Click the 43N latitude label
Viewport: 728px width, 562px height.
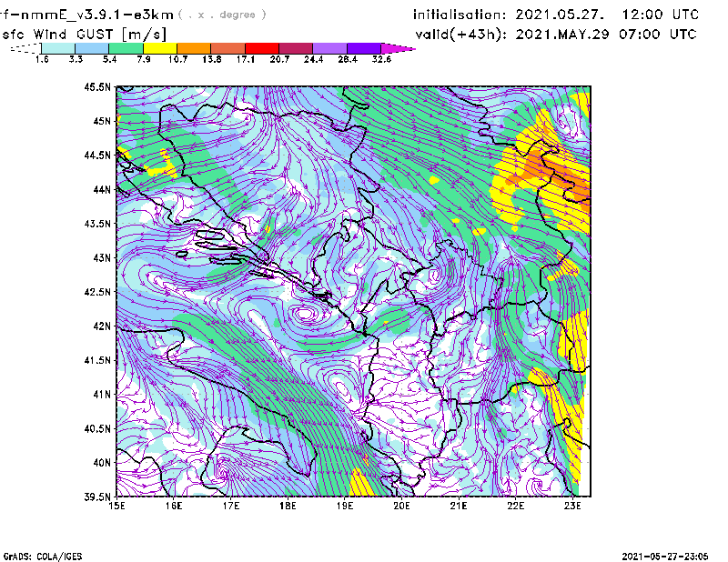point(102,257)
